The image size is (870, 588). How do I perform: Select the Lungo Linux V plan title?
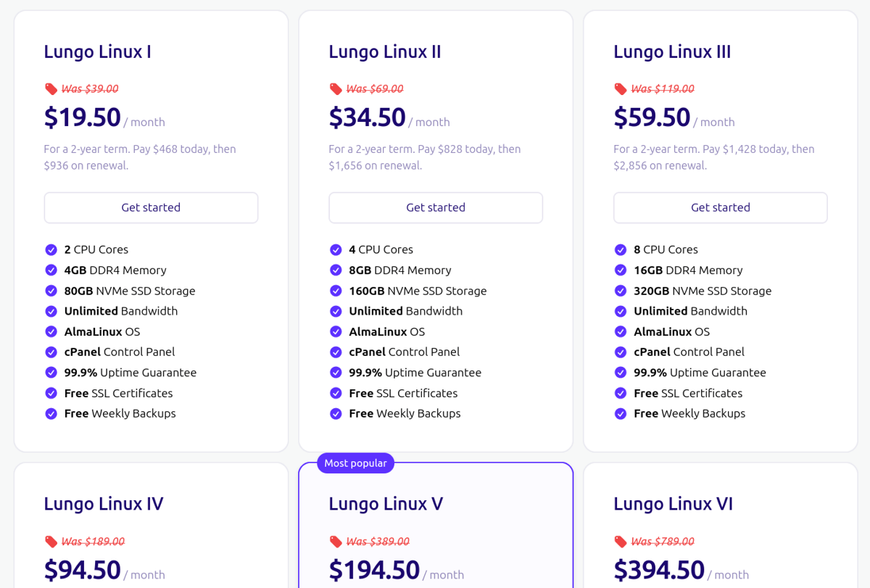386,504
